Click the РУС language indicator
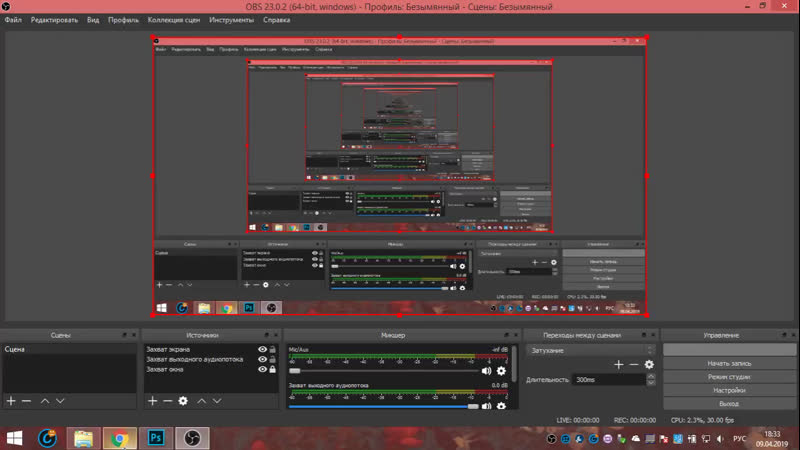Screen dimensions: 800x450 click(x=739, y=439)
